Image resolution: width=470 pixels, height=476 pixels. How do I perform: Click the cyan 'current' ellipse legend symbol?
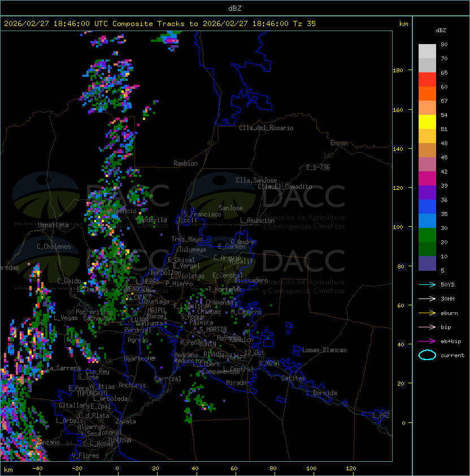coord(427,355)
